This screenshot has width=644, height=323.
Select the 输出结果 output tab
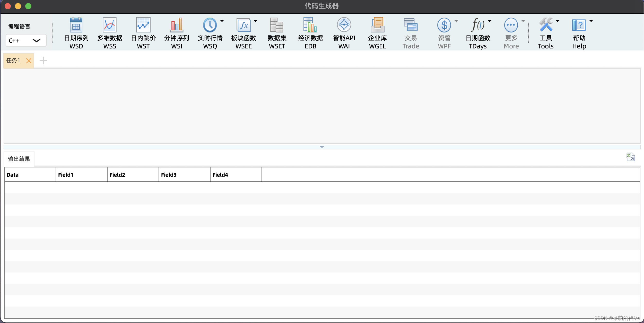(19, 159)
